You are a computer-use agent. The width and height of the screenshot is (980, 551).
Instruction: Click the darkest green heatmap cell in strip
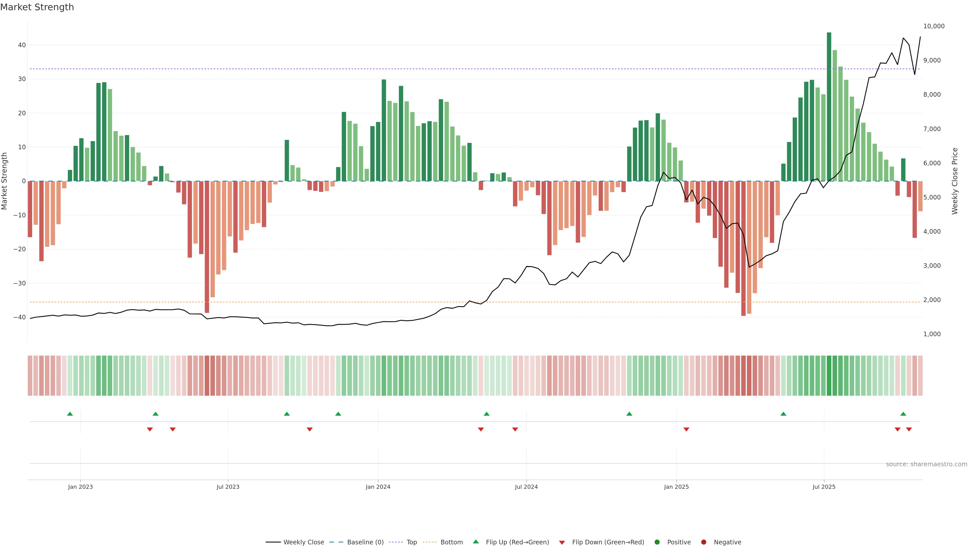point(829,376)
